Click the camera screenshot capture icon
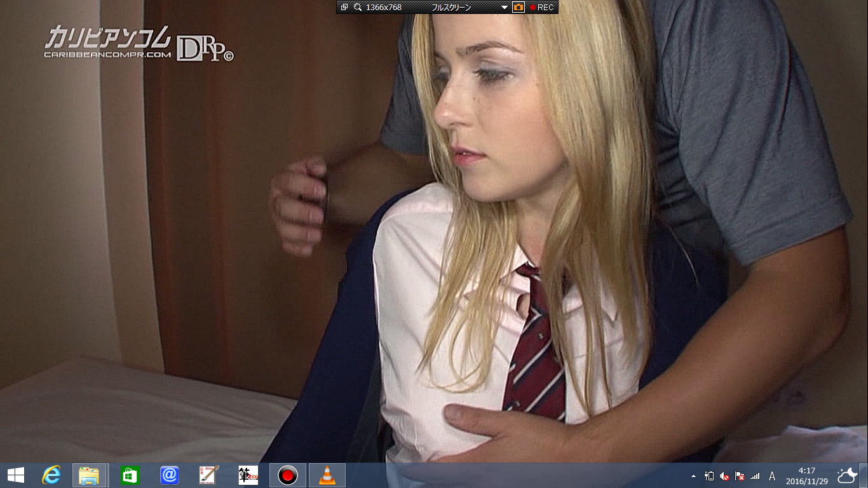 pos(519,7)
